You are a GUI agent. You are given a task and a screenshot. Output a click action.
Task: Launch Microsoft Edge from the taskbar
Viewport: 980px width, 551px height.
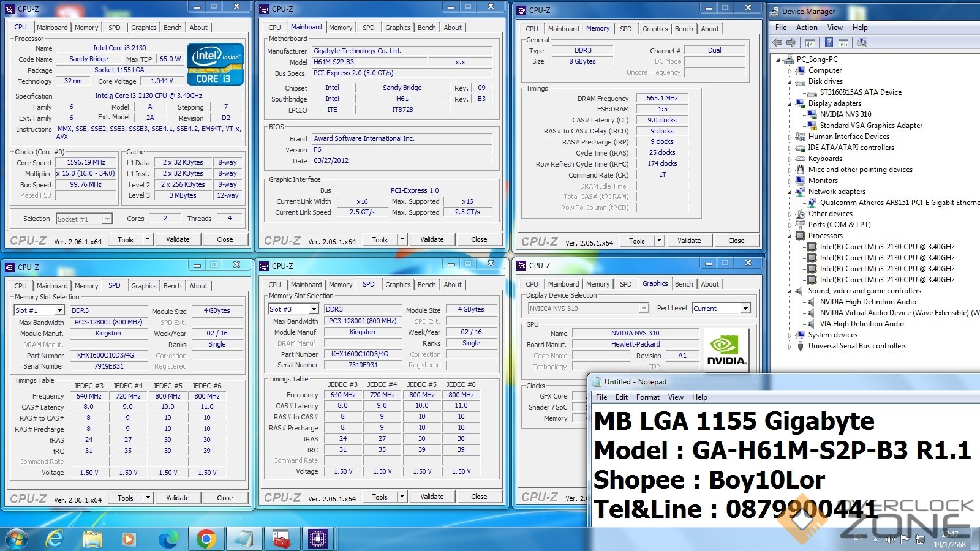click(168, 539)
